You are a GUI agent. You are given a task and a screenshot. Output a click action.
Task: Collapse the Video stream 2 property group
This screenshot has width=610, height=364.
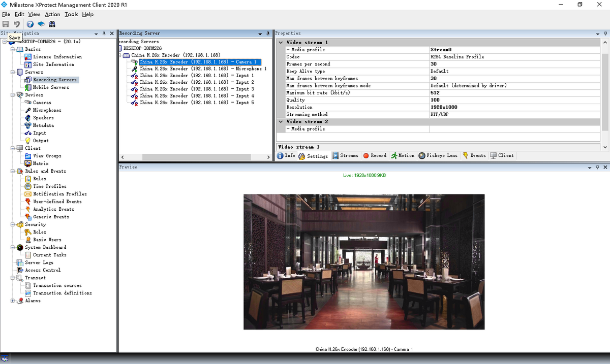click(x=281, y=122)
